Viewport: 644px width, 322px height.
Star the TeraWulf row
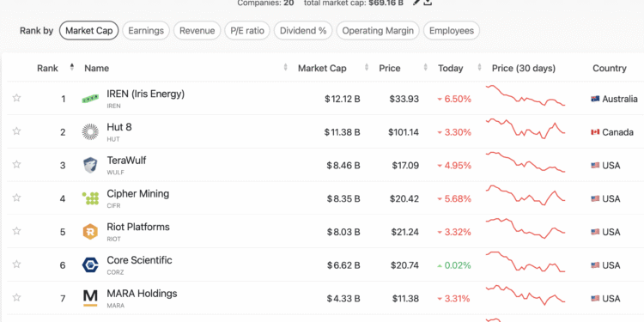(x=16, y=164)
